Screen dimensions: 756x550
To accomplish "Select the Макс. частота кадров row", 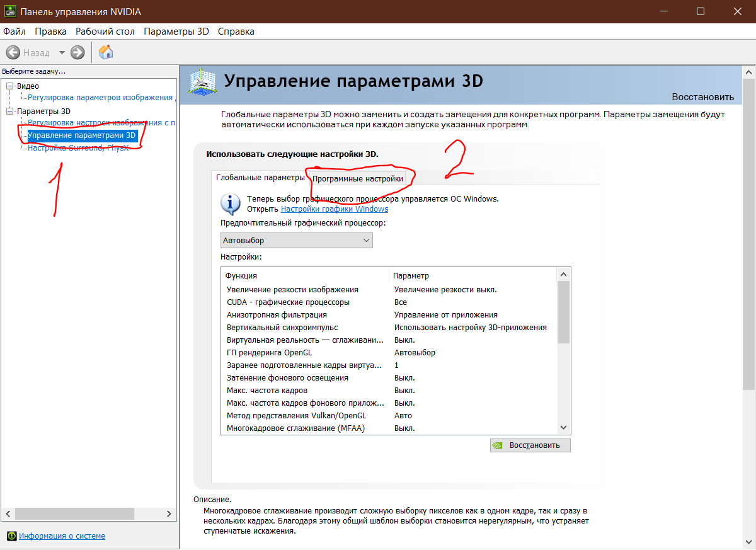I will pos(389,391).
